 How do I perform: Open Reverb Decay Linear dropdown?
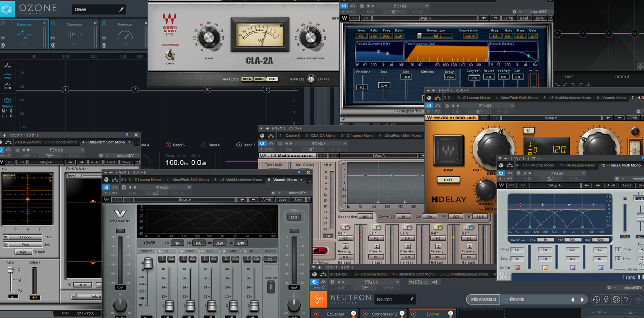(x=450, y=77)
